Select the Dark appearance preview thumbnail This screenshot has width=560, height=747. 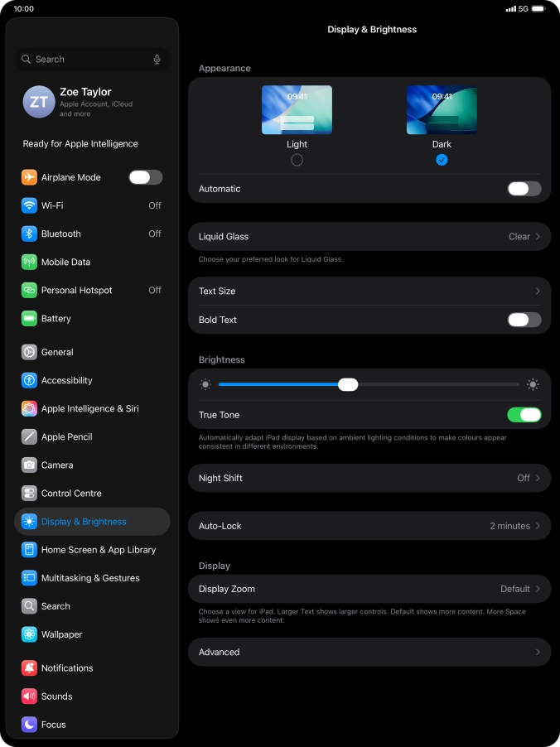click(x=442, y=110)
